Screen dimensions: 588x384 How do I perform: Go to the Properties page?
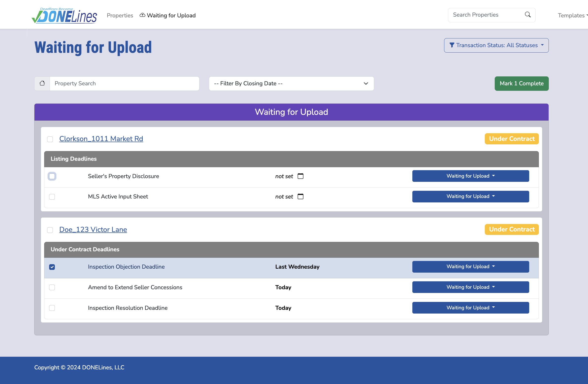pos(120,15)
